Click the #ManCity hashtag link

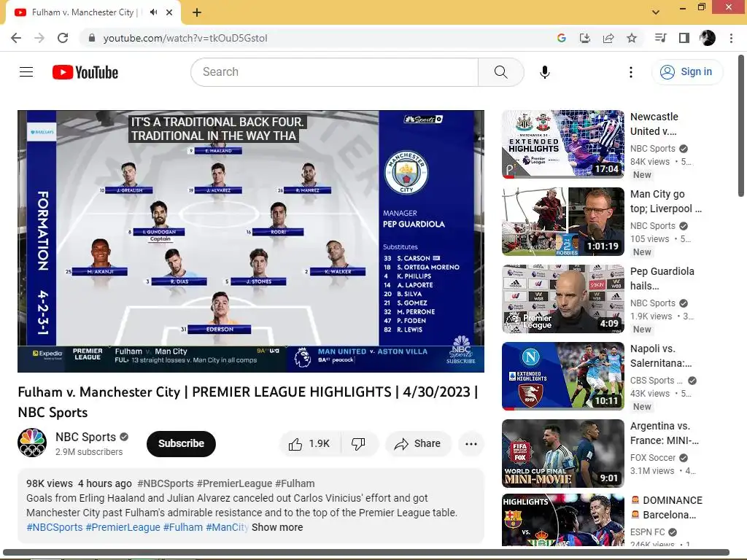click(x=227, y=527)
